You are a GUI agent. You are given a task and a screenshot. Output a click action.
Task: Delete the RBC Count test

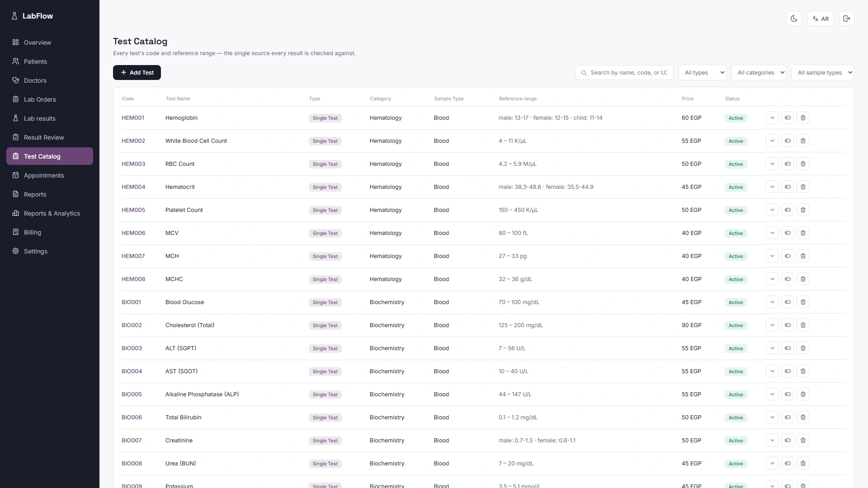tap(803, 164)
